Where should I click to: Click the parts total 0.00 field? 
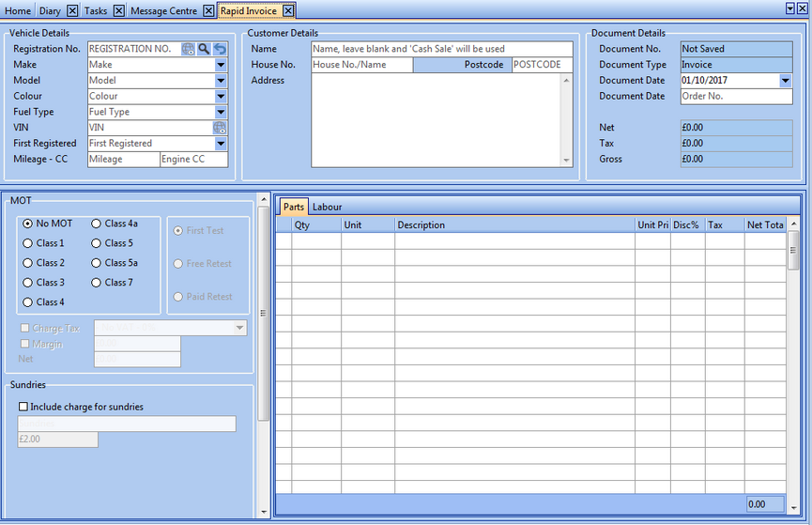[765, 504]
